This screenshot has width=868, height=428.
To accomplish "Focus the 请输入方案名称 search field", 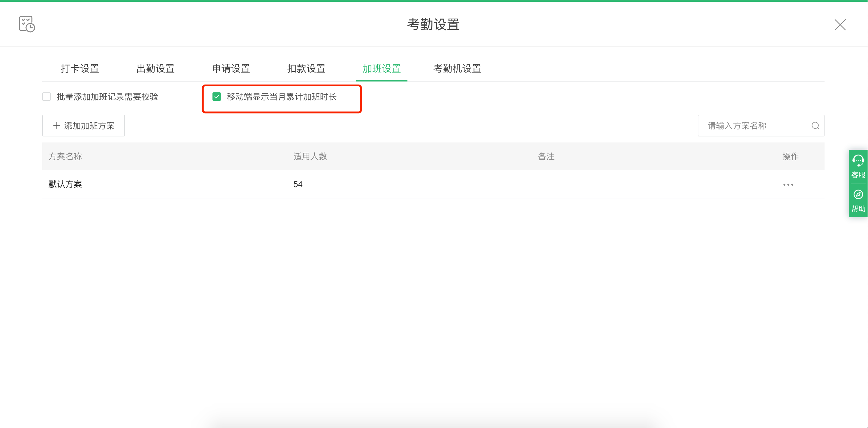I will [761, 126].
